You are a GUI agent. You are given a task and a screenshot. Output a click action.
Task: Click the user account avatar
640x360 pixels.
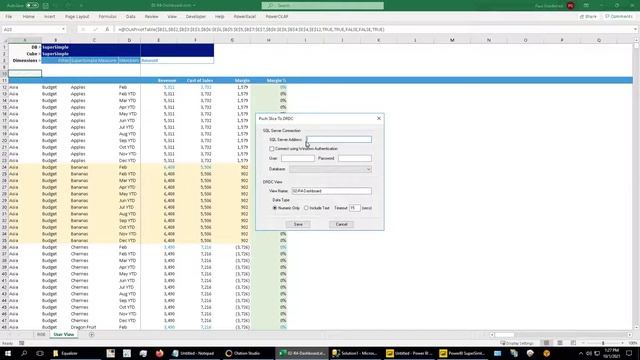pyautogui.click(x=571, y=6)
